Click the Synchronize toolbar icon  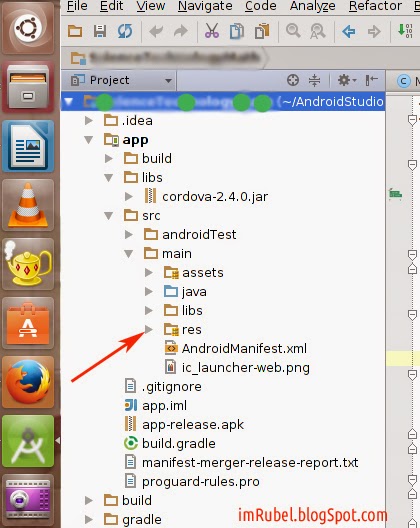[125, 31]
